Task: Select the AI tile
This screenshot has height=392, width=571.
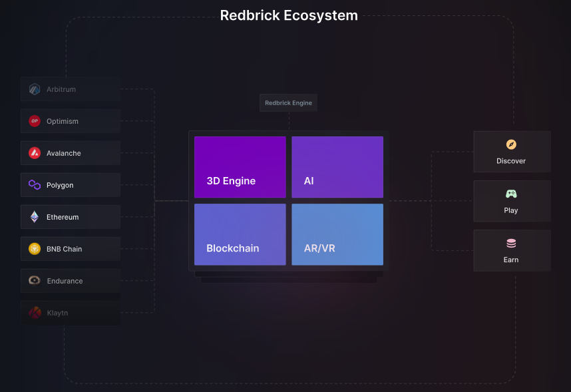Action: pyautogui.click(x=337, y=167)
